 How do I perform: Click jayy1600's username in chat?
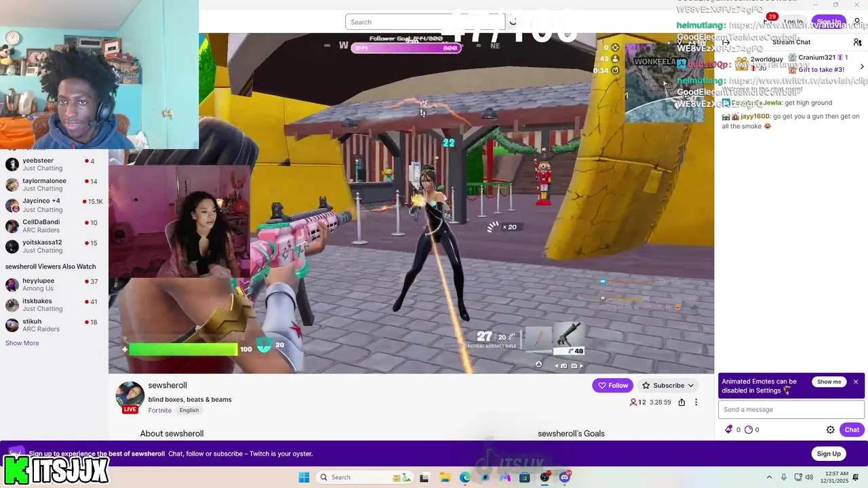click(x=755, y=117)
